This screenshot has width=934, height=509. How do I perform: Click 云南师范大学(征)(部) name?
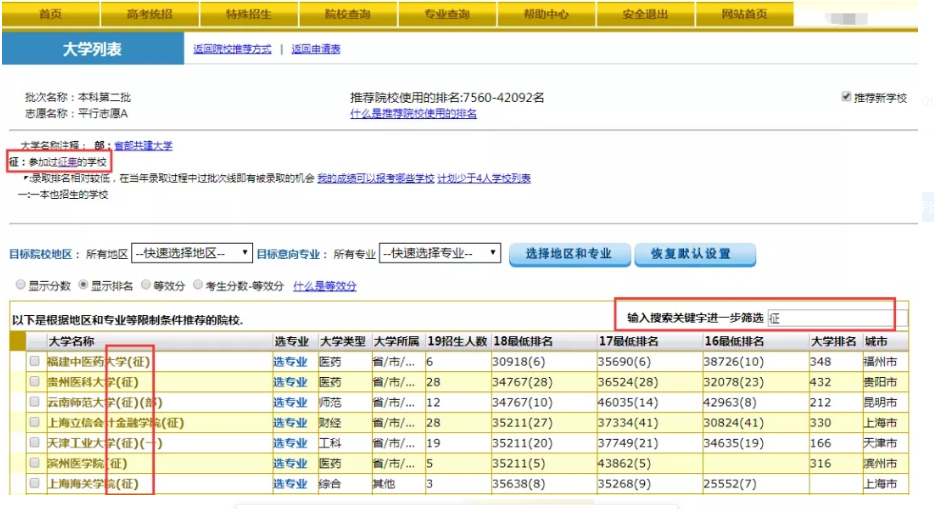[x=105, y=402]
